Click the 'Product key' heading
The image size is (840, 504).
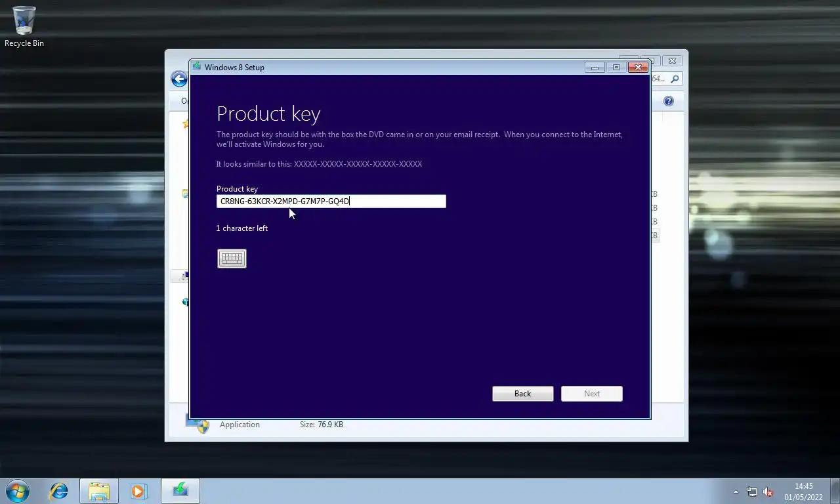(x=268, y=114)
